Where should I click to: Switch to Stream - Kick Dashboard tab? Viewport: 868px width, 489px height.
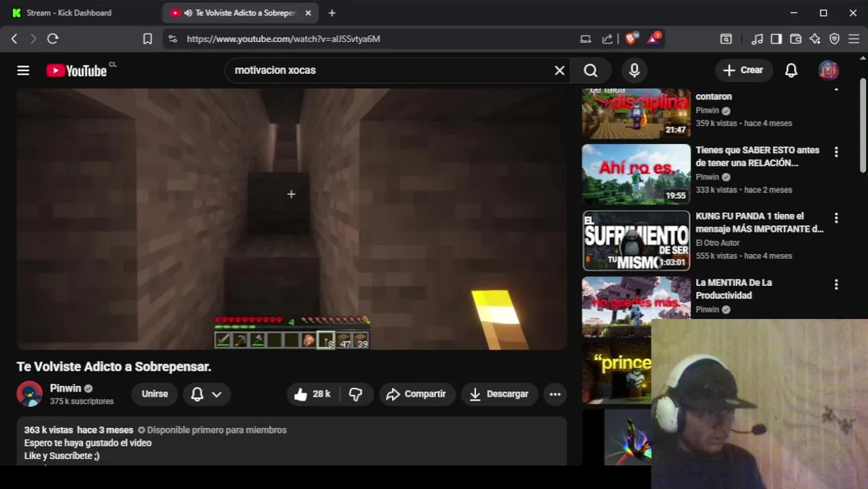(69, 13)
